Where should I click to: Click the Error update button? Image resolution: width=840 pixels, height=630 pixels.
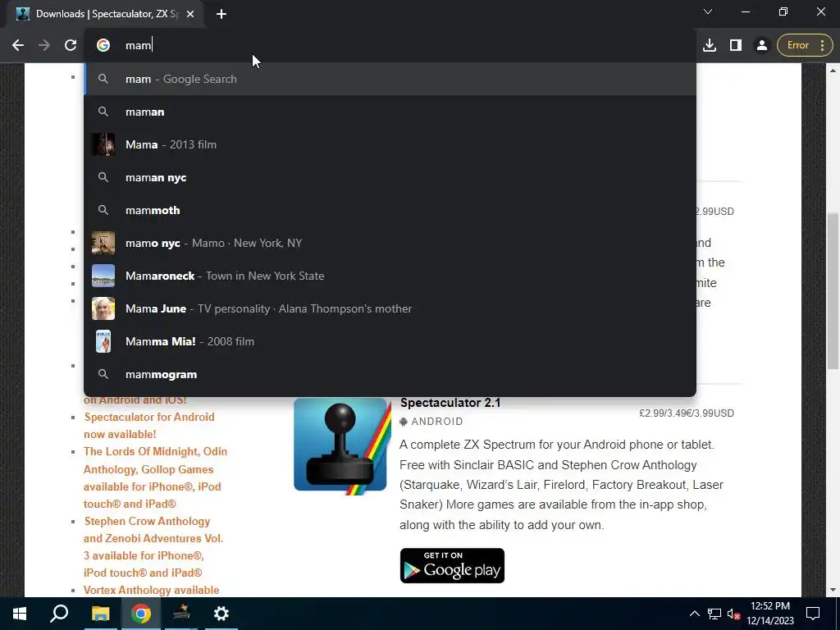[798, 46]
